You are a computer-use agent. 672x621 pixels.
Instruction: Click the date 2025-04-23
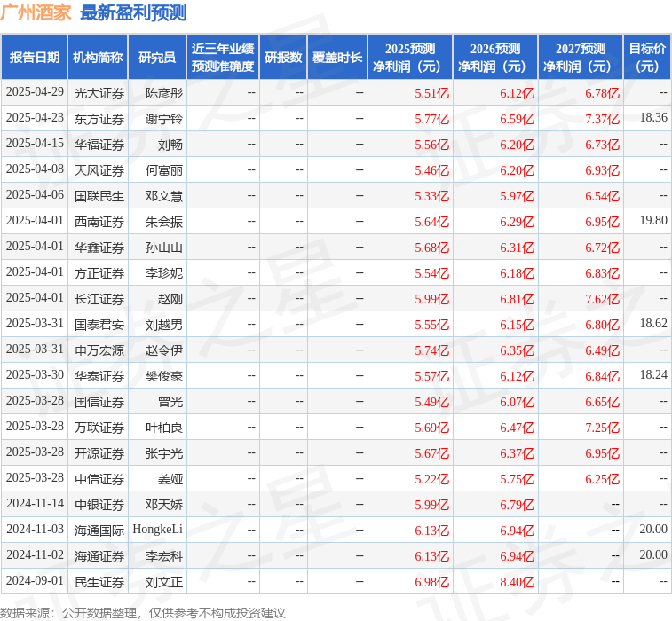[x=35, y=117]
